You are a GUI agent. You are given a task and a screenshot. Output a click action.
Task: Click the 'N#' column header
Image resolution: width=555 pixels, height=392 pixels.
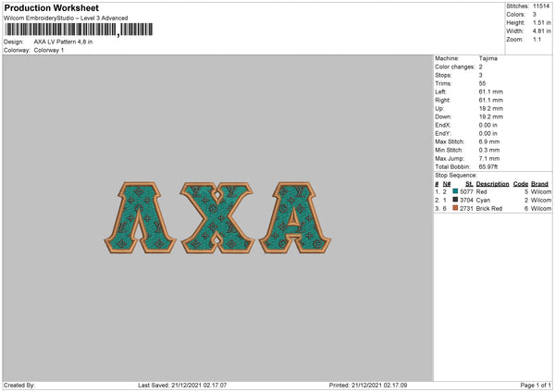pyautogui.click(x=447, y=184)
